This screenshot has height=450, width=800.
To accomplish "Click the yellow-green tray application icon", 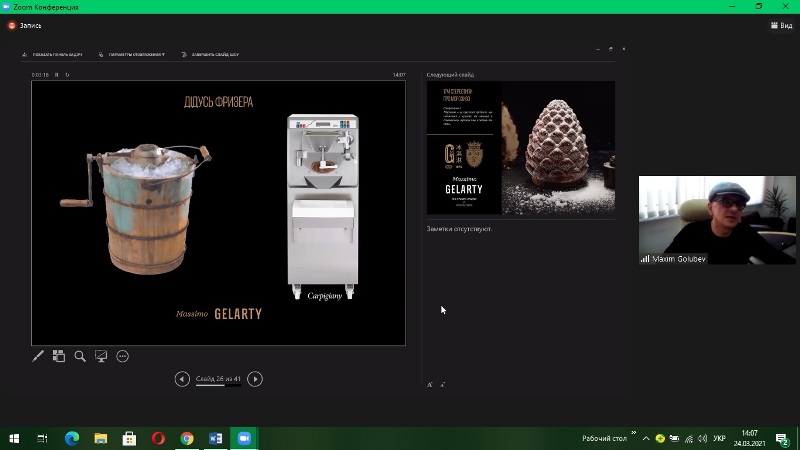I will [660, 438].
